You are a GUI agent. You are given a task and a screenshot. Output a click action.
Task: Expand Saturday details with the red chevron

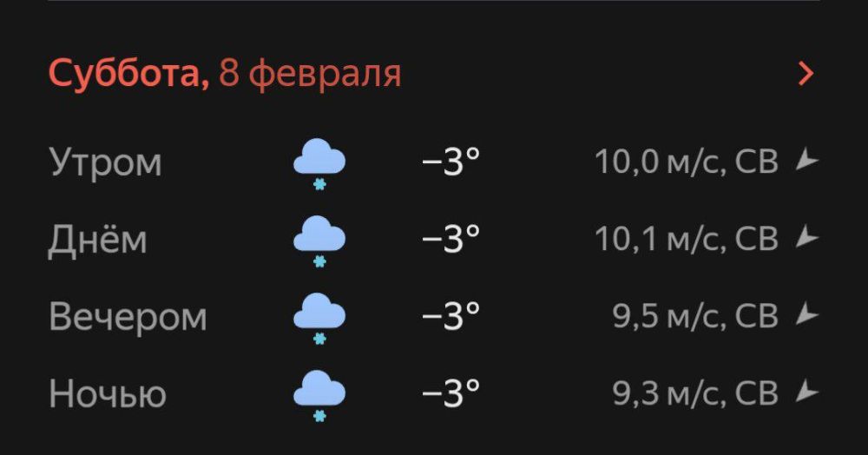point(806,75)
